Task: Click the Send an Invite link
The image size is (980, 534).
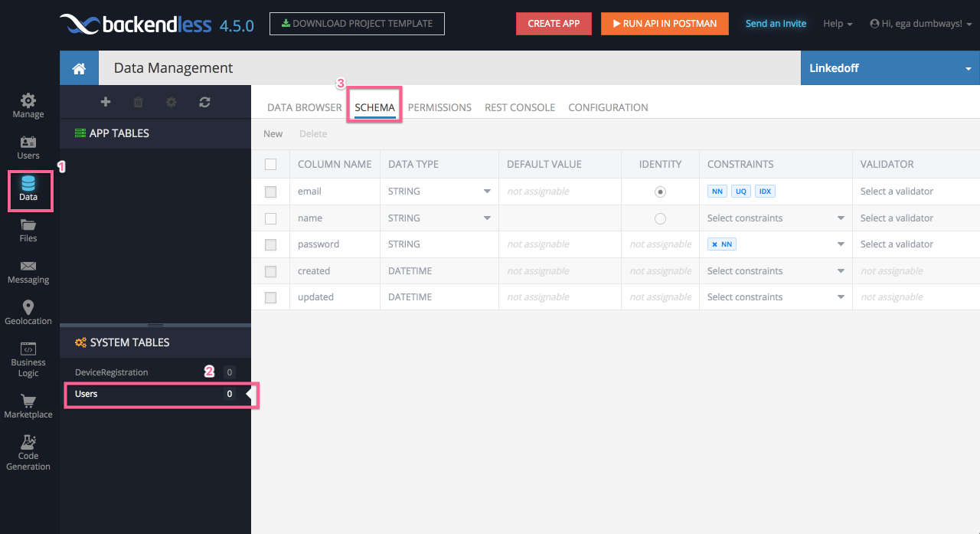Action: coord(776,24)
